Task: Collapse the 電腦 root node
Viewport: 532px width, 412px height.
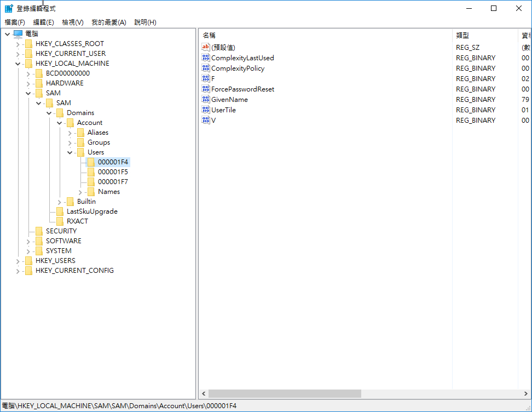Action: pos(8,34)
